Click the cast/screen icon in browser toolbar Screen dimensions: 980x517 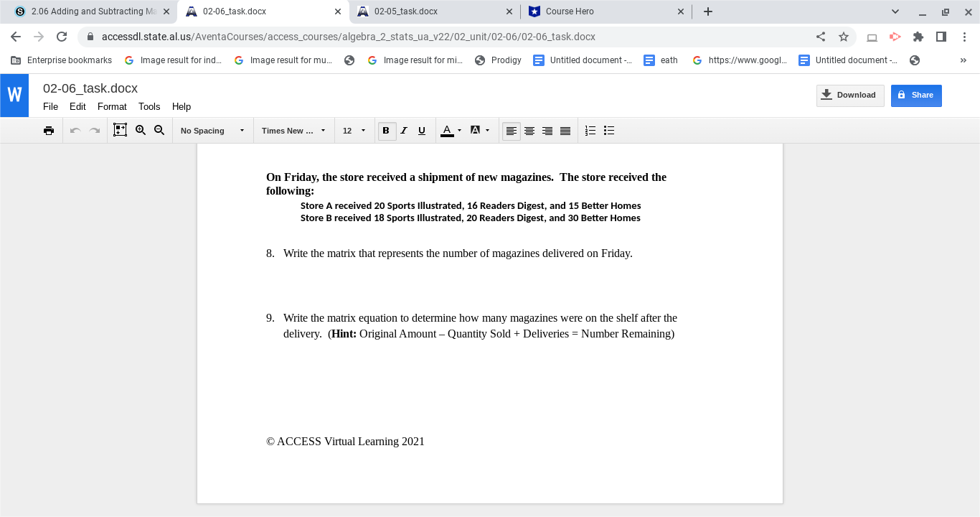pos(872,37)
